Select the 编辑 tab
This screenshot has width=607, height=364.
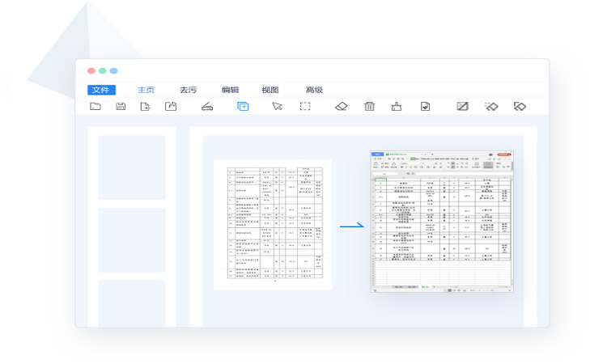(x=230, y=90)
